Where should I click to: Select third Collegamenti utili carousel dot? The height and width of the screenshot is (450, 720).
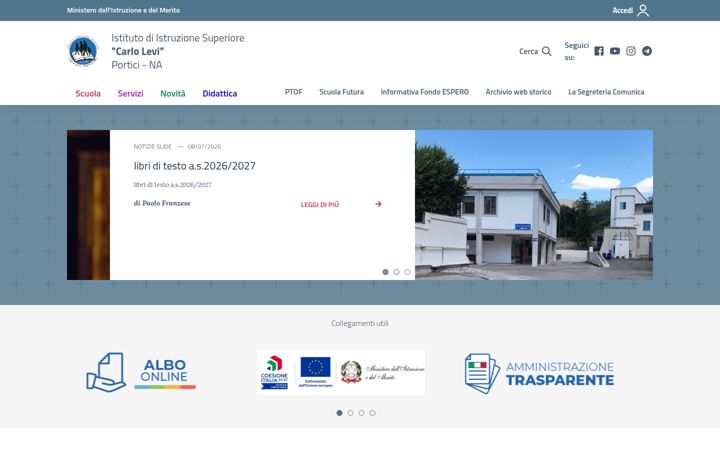[361, 413]
